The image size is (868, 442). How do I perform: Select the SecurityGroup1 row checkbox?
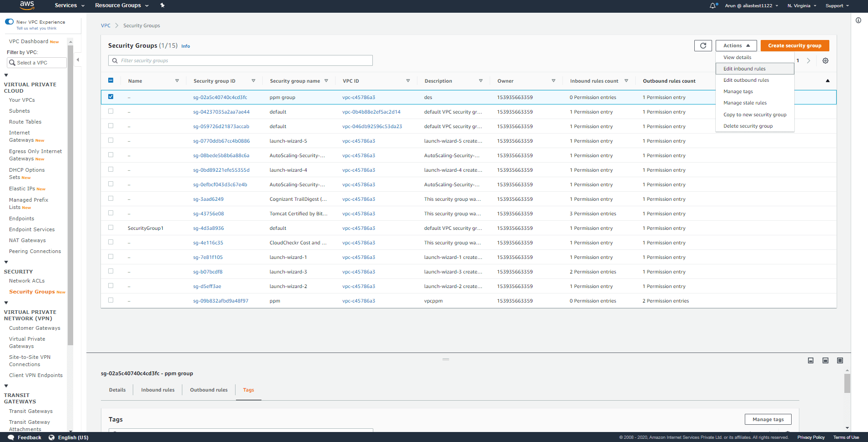[110, 228]
